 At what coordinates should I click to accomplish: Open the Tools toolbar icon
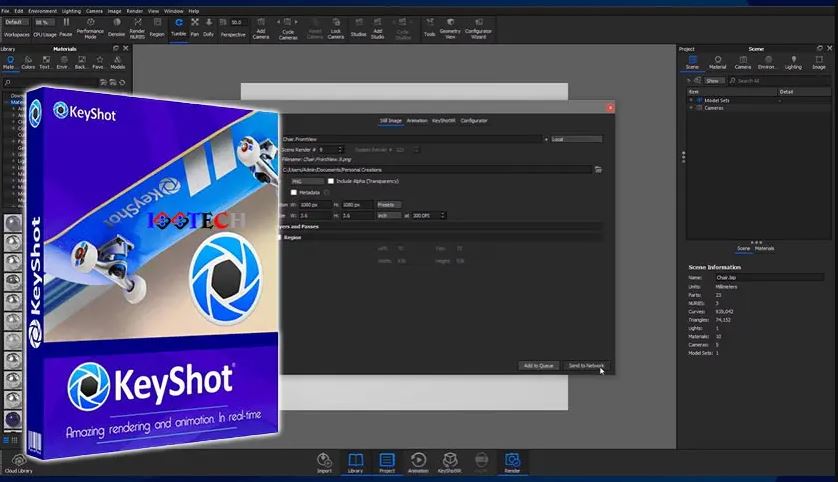click(x=430, y=27)
